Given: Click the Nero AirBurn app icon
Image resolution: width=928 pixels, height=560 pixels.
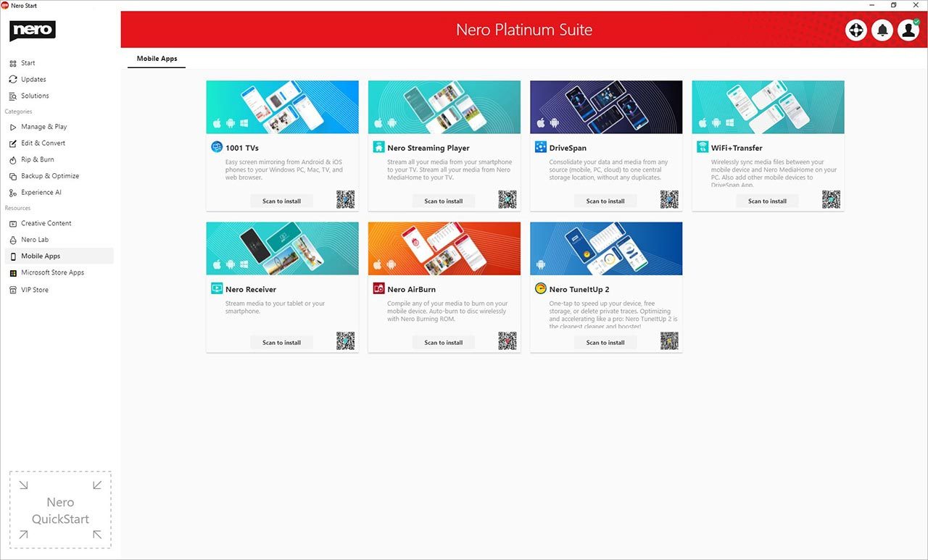Looking at the screenshot, I should pyautogui.click(x=378, y=288).
